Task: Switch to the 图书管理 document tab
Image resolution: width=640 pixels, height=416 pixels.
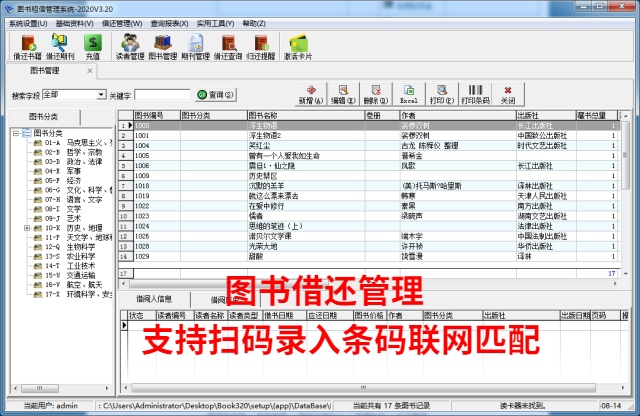Action: pos(45,71)
